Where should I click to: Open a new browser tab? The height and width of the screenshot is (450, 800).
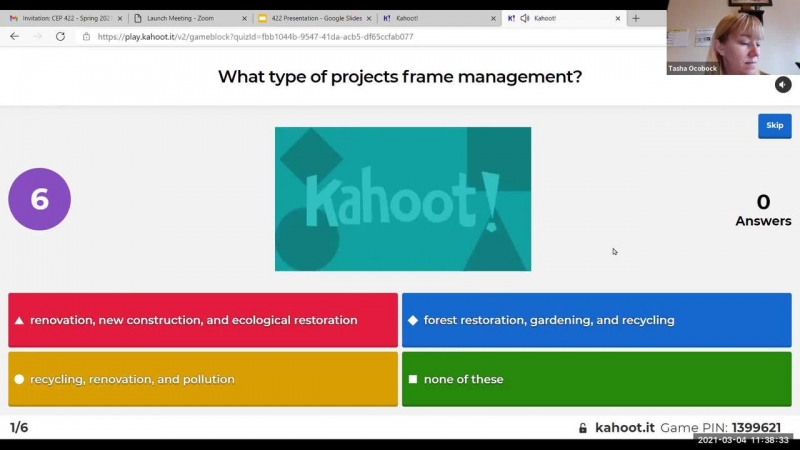click(636, 18)
